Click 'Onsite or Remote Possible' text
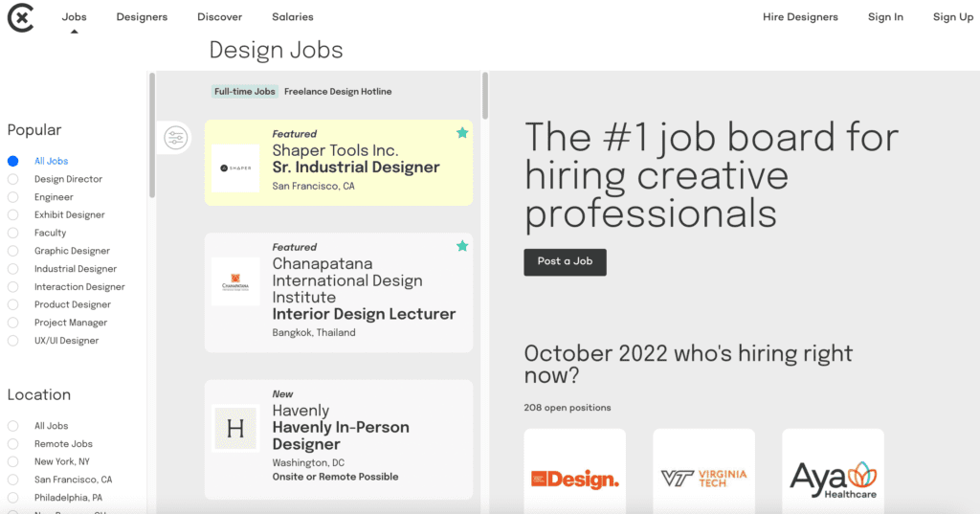 [335, 477]
